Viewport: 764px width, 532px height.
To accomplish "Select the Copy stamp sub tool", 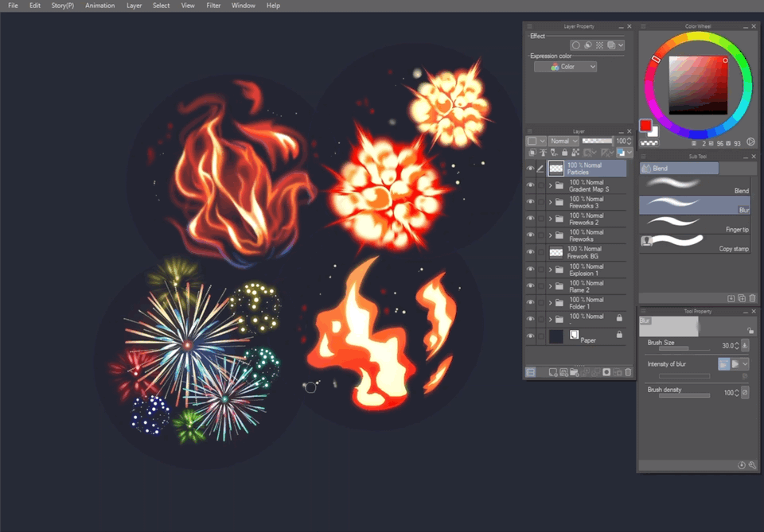I will [x=694, y=243].
